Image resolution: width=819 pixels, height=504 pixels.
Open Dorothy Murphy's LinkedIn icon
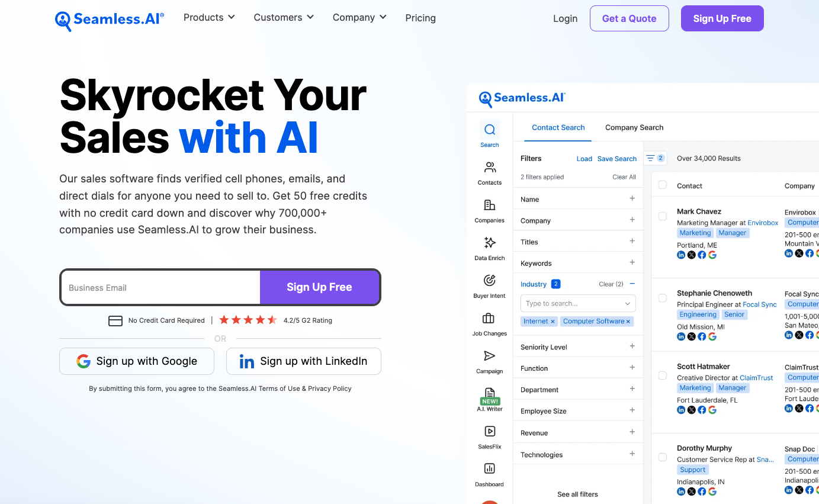681,492
